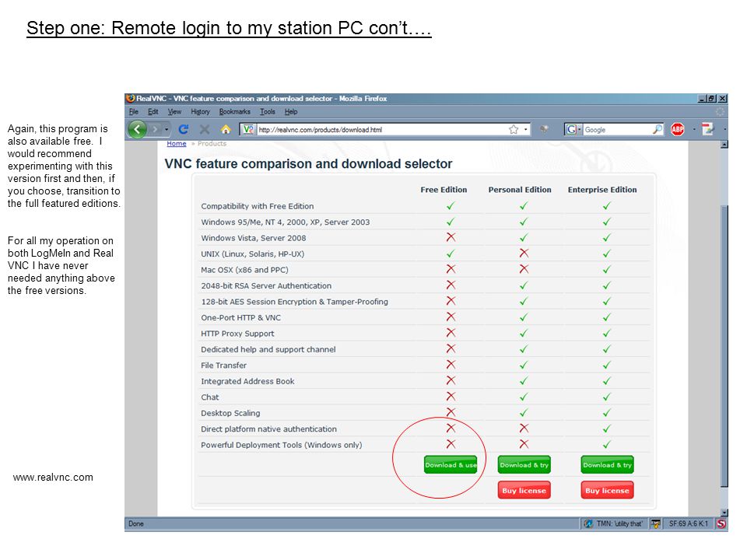The height and width of the screenshot is (560, 747).
Task: Open the File menu
Action: click(x=133, y=111)
